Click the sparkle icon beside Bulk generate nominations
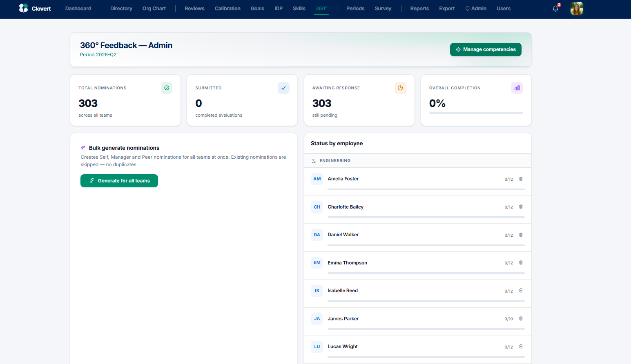The width and height of the screenshot is (631, 364). [x=83, y=148]
